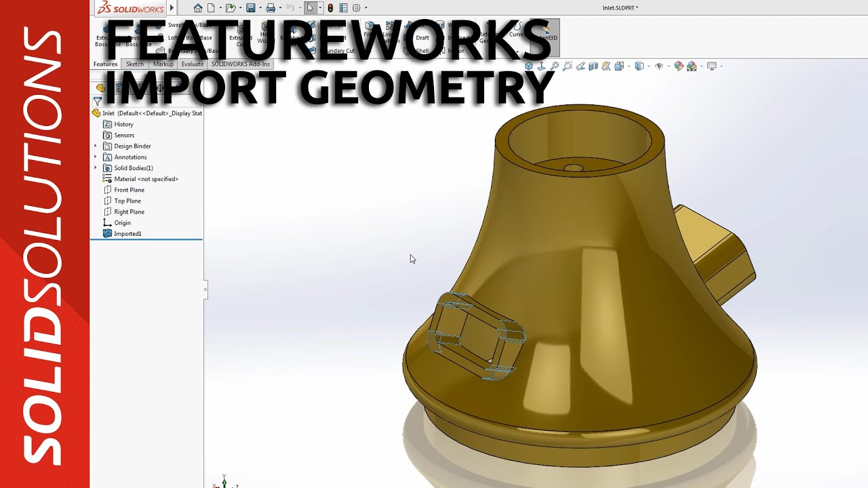
Task: Click the Boundary Cut tool
Action: [332, 51]
